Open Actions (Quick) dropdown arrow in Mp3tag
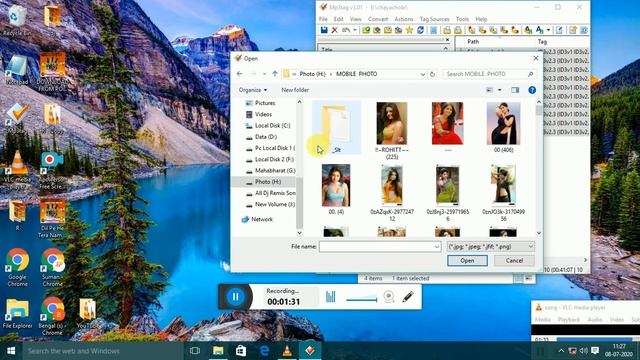 [548, 30]
